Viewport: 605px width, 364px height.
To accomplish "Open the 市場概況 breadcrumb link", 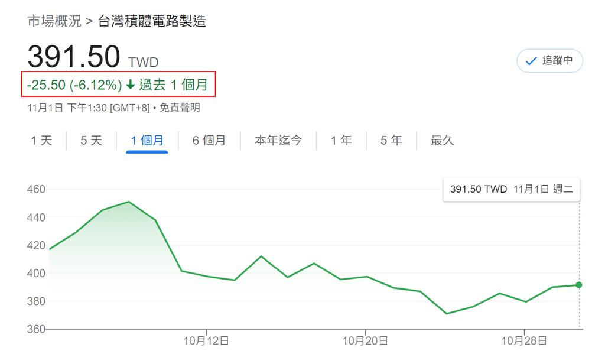I will (54, 21).
